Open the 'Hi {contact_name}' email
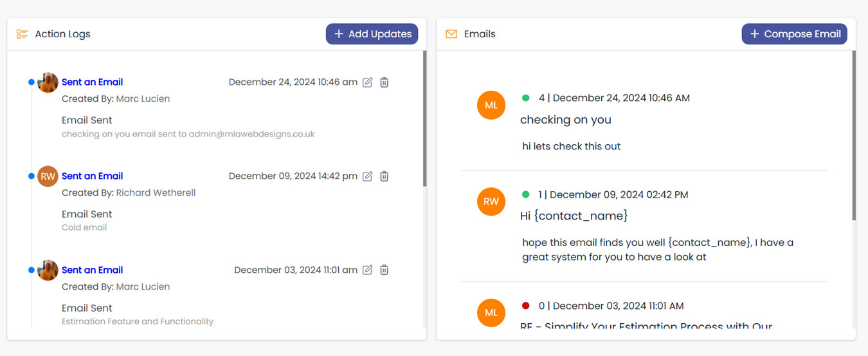Viewport: 868px width, 356px height. [574, 216]
